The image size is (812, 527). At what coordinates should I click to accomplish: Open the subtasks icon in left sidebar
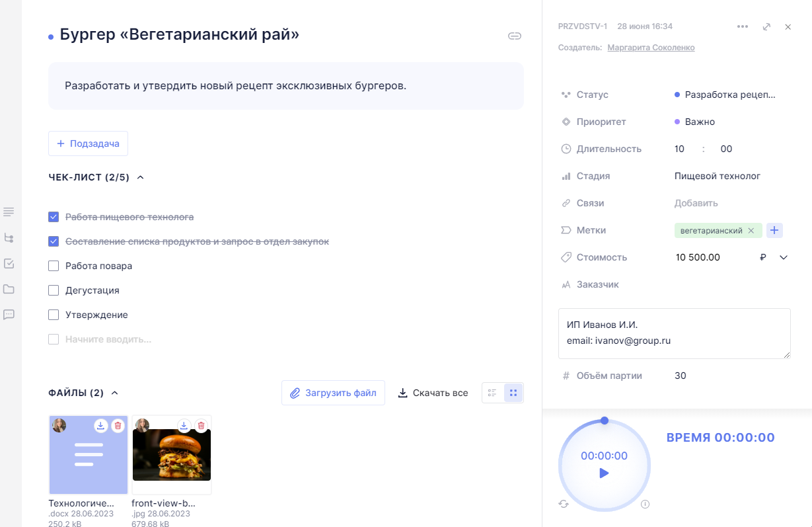pyautogui.click(x=9, y=237)
